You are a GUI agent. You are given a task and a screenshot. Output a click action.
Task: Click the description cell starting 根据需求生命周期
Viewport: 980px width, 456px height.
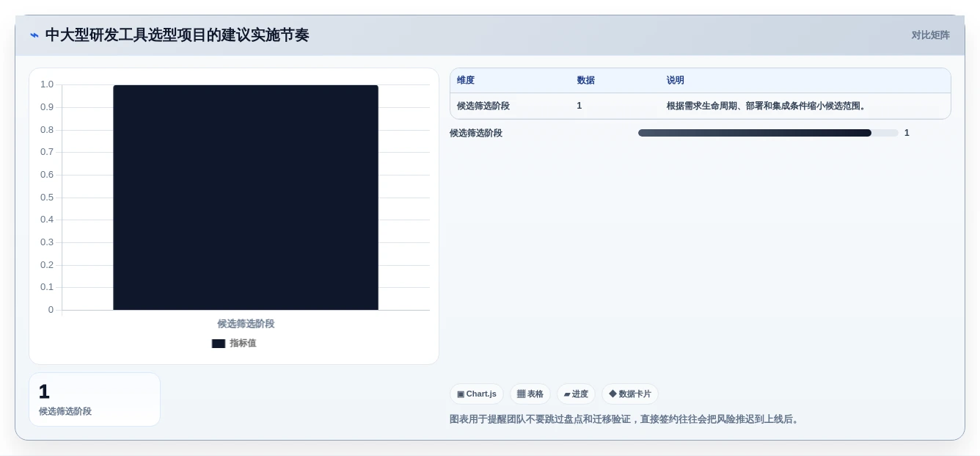[x=767, y=106]
